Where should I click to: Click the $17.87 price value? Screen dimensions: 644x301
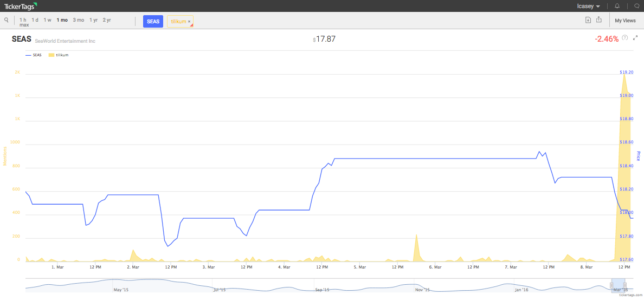coord(325,40)
